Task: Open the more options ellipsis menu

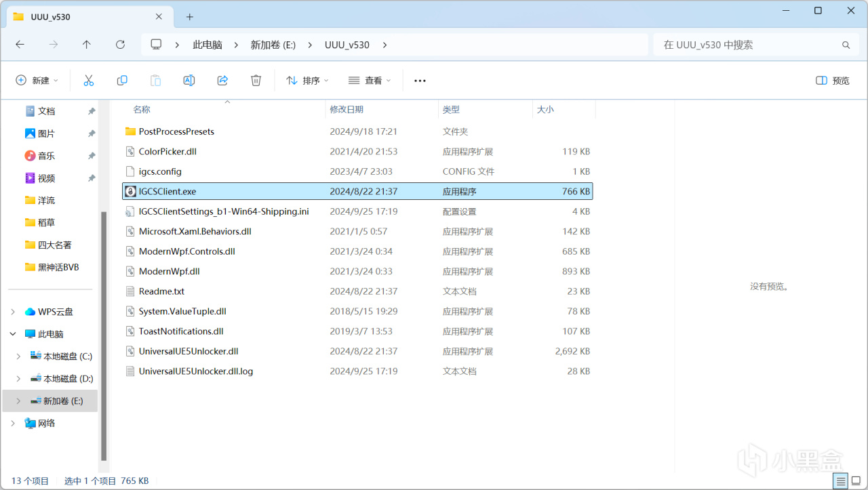Action: pyautogui.click(x=420, y=81)
